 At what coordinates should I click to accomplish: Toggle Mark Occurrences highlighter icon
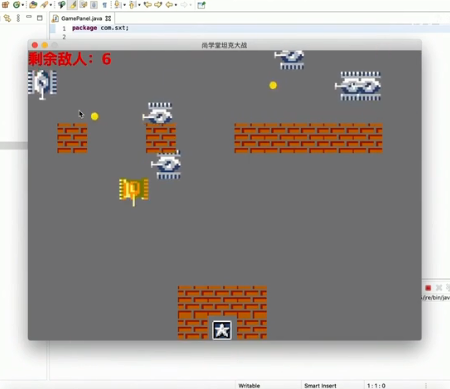click(73, 5)
